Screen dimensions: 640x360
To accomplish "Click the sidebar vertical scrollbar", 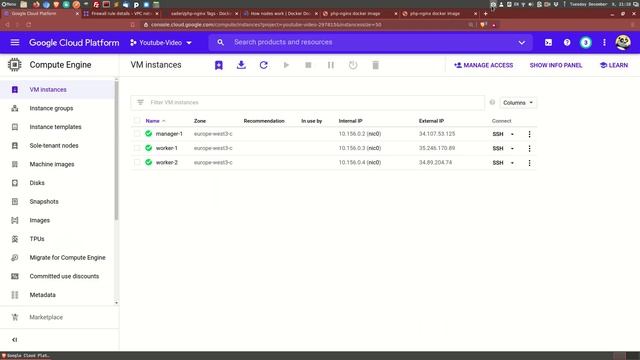I will click(x=116, y=151).
